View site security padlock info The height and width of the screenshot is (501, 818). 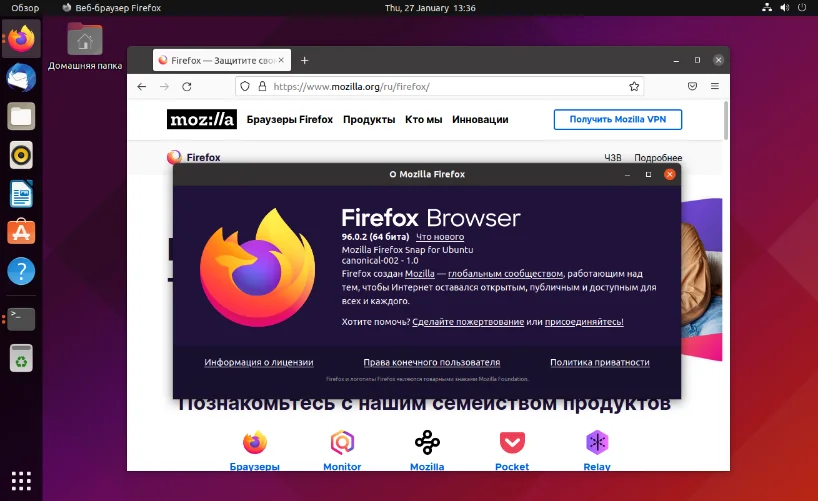tap(262, 87)
